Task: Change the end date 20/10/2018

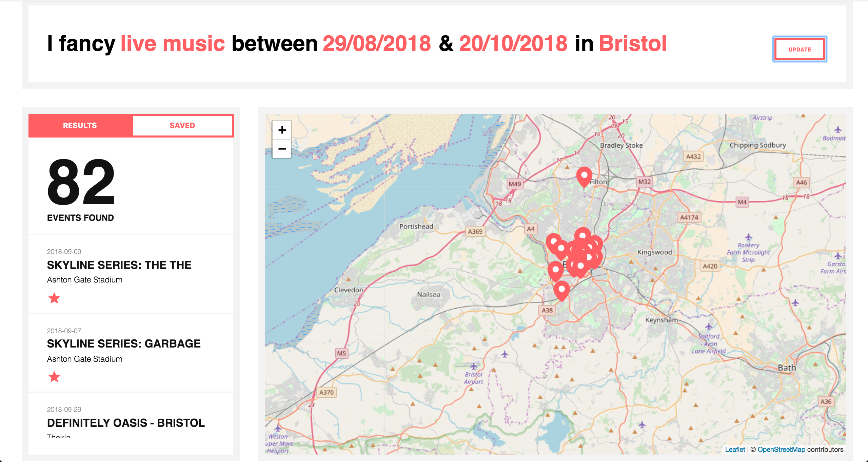Action: click(x=513, y=44)
